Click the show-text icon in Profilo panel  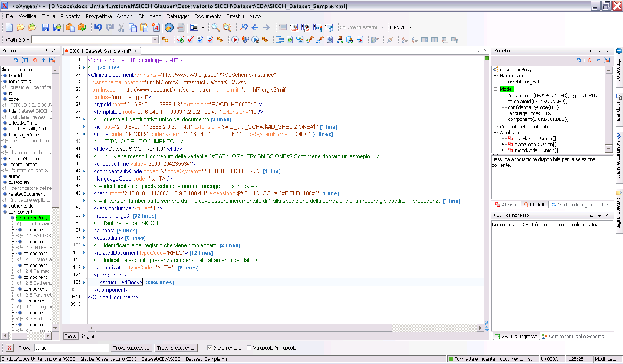[25, 60]
